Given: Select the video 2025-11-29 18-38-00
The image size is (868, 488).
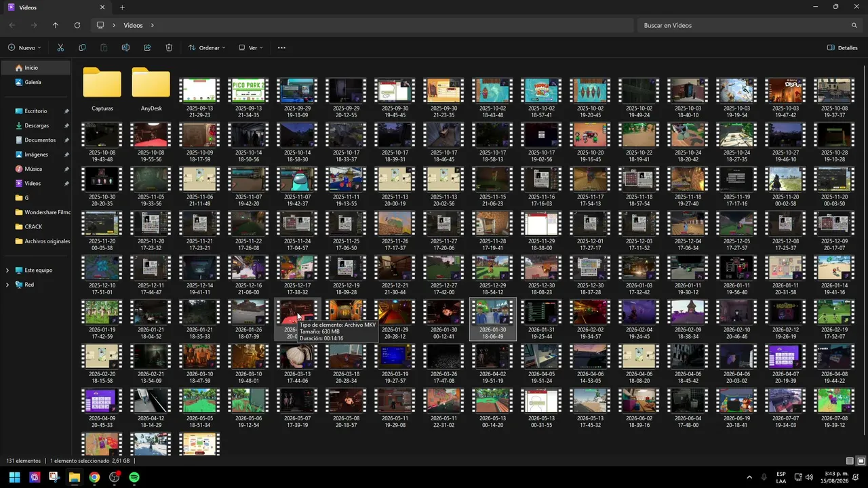Looking at the screenshot, I should pyautogui.click(x=541, y=230).
